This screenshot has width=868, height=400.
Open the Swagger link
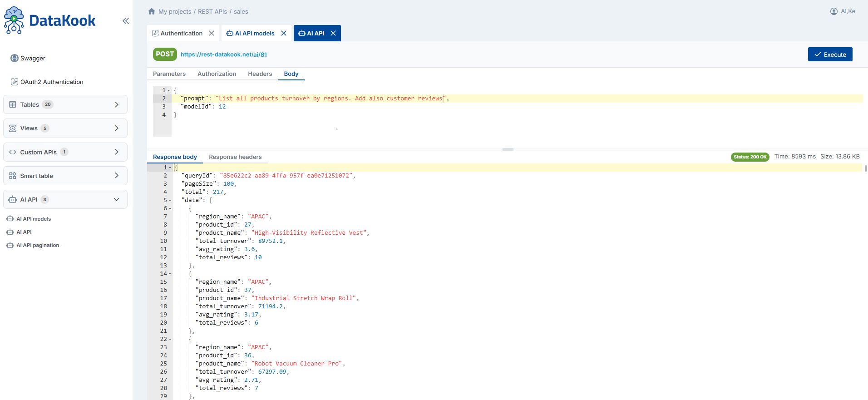point(33,58)
